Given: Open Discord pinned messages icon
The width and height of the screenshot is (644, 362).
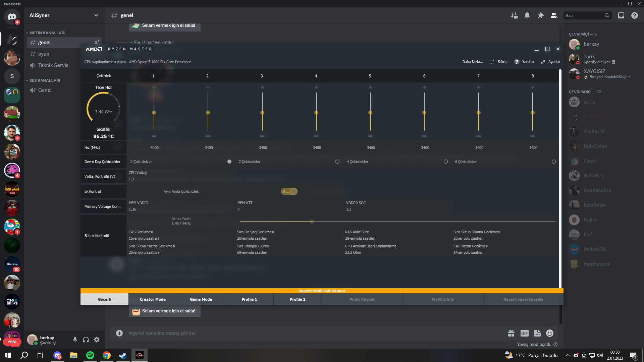Looking at the screenshot, I should pos(540,15).
